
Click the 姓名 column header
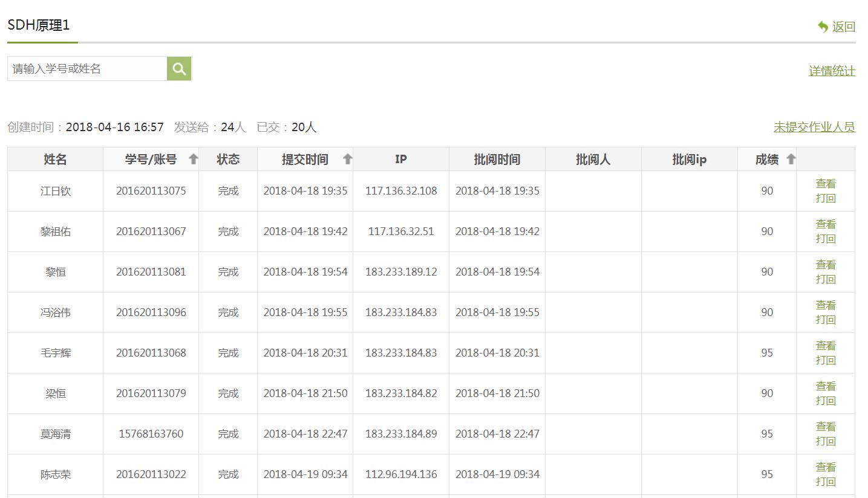click(x=55, y=160)
